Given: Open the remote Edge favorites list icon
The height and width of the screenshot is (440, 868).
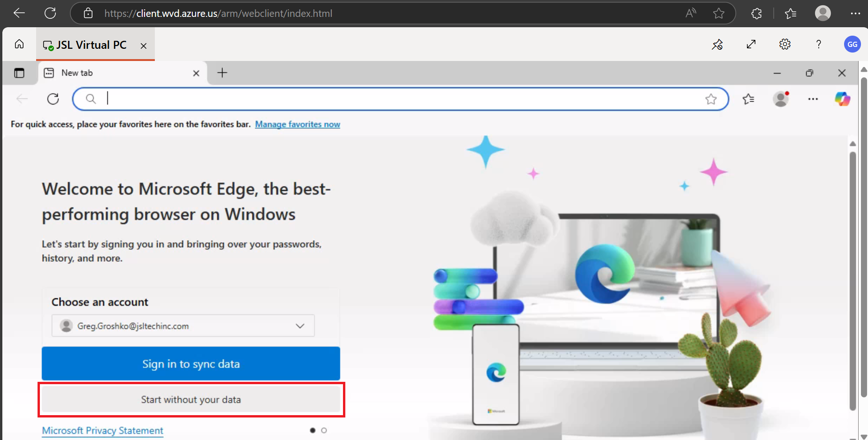Looking at the screenshot, I should [x=748, y=99].
